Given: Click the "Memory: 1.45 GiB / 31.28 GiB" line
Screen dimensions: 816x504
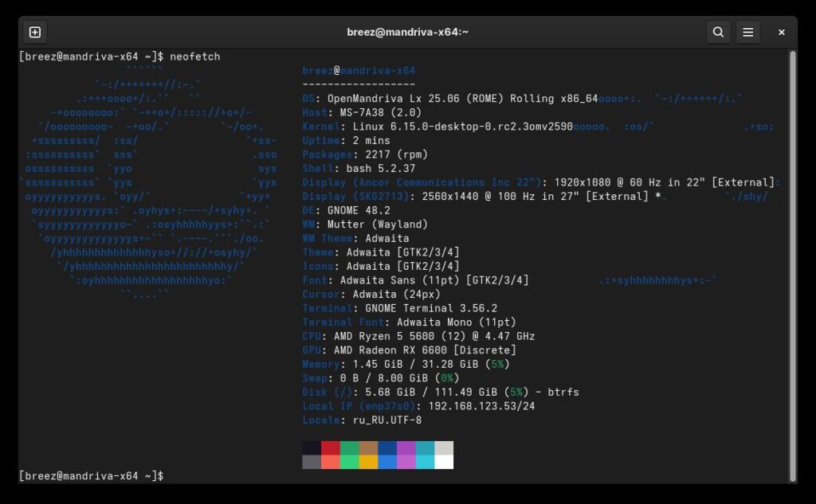Looking at the screenshot, I should pyautogui.click(x=406, y=365).
